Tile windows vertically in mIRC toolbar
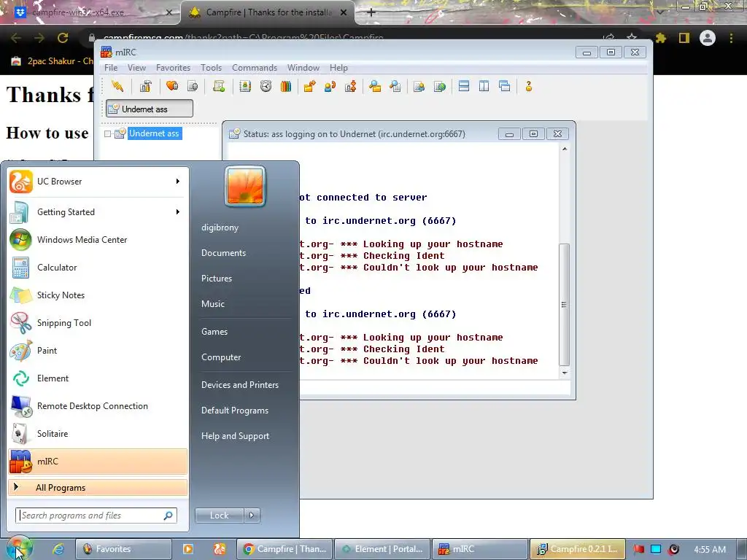 (x=484, y=86)
